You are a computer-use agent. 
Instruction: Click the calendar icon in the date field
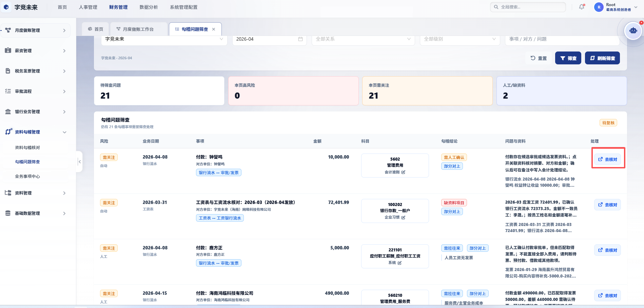[x=300, y=39]
